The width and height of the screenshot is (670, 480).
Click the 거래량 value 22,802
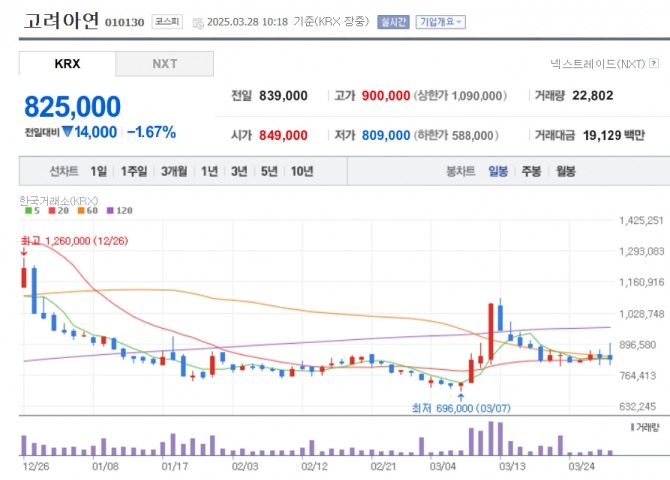[593, 95]
